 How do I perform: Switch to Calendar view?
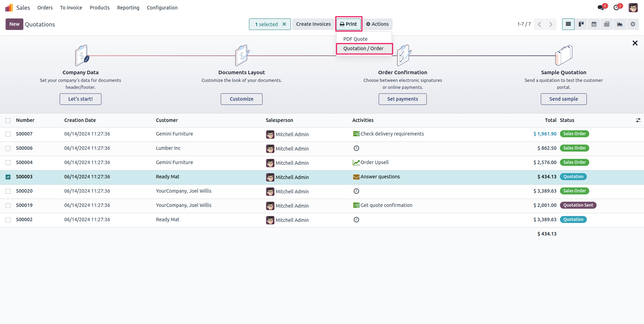click(594, 24)
